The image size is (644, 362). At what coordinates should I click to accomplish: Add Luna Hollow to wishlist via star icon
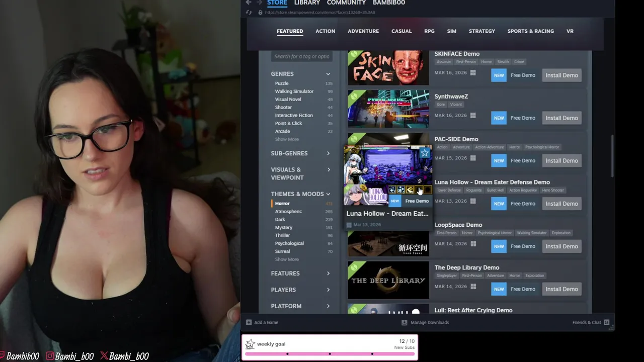tap(425, 153)
